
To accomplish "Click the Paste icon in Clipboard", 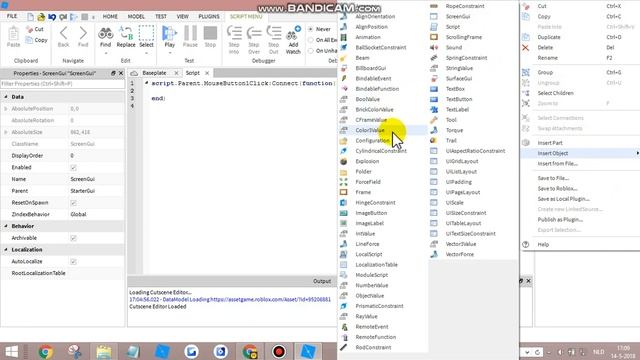I will point(13,37).
